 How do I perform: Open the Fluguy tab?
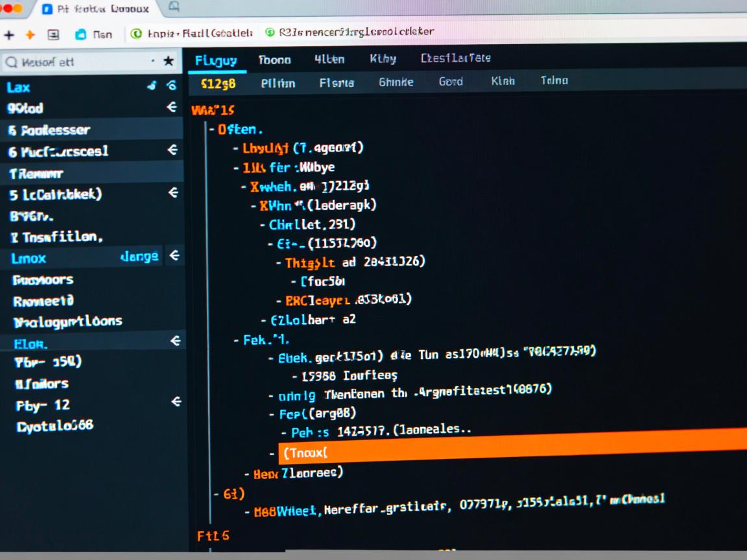click(x=215, y=61)
